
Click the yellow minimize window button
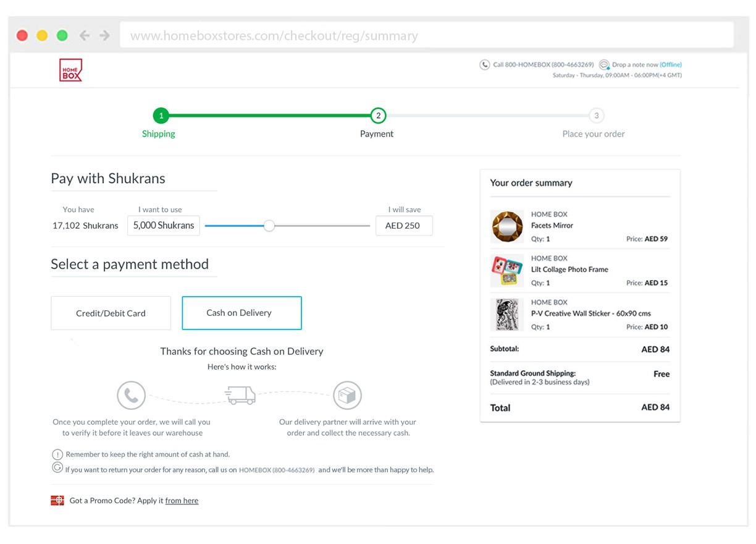click(42, 35)
